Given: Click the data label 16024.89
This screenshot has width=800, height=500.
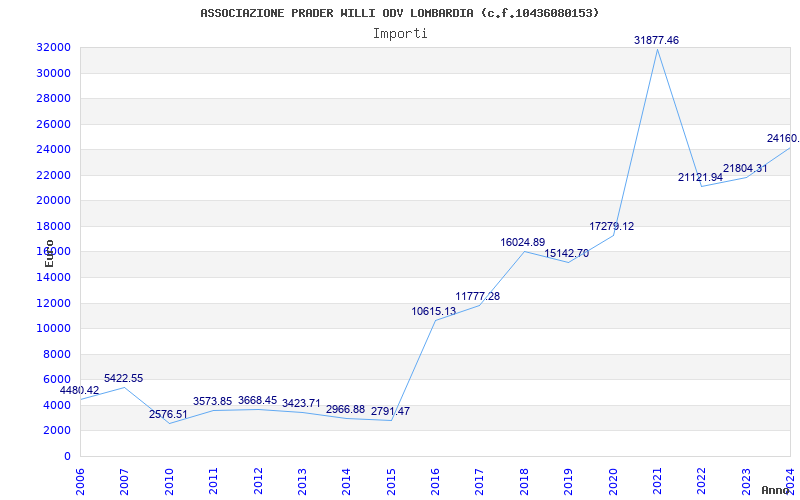Looking at the screenshot, I should 522,242.
